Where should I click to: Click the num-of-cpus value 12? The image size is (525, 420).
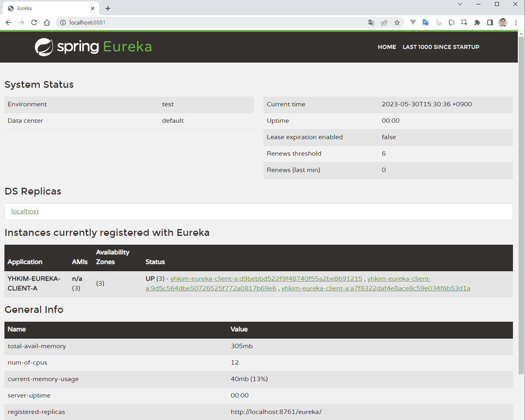[235, 363]
